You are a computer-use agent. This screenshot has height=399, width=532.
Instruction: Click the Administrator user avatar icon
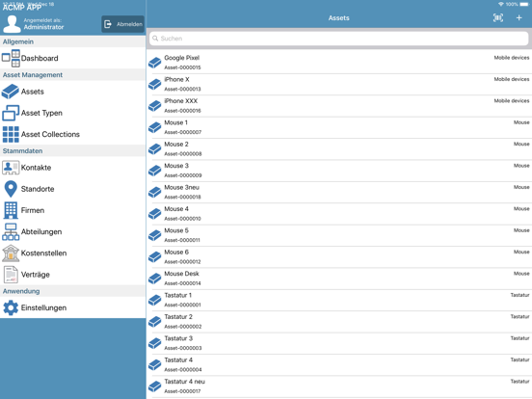coord(12,24)
